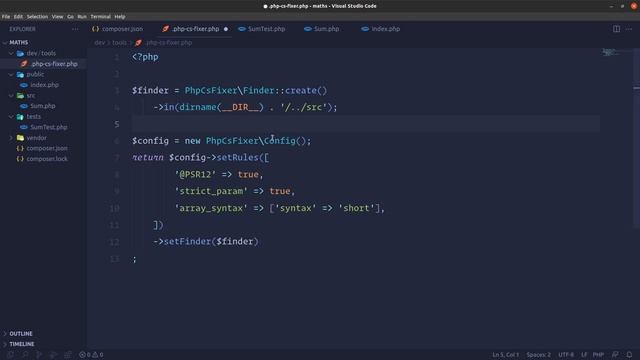Collapse the dev/tools folder chevron
This screenshot has width=640, height=360.
pos(11,53)
